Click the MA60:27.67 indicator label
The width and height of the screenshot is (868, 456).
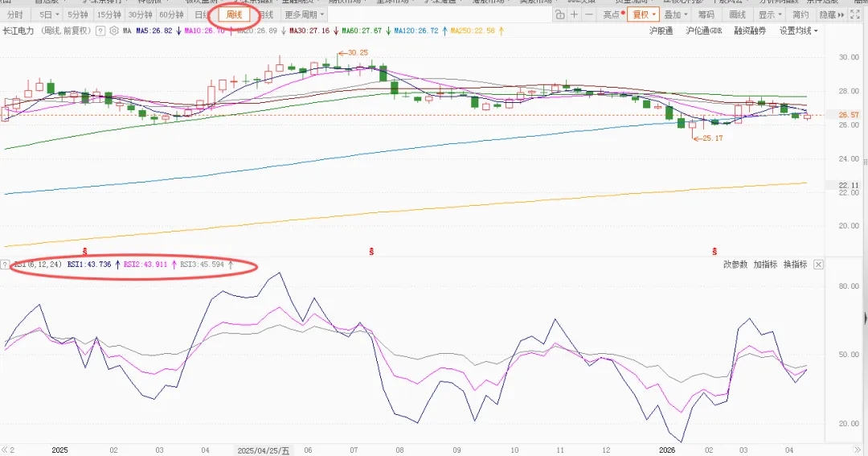tap(362, 31)
